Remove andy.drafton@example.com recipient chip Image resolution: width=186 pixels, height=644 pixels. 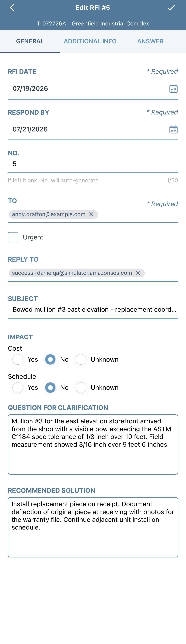pyautogui.click(x=91, y=214)
